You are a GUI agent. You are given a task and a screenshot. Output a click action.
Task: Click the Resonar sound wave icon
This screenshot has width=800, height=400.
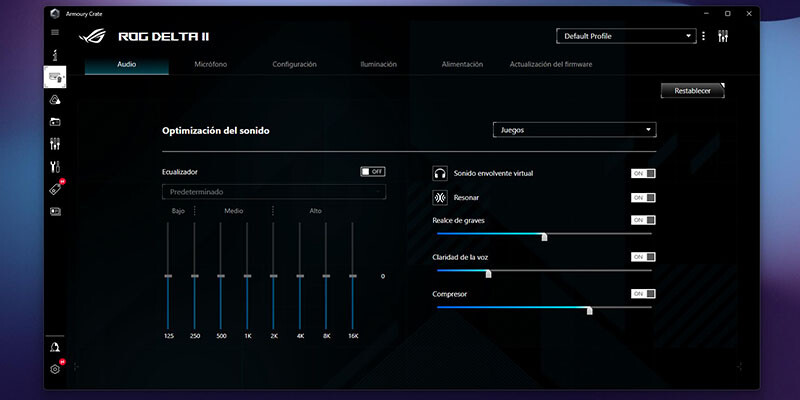pyautogui.click(x=440, y=197)
